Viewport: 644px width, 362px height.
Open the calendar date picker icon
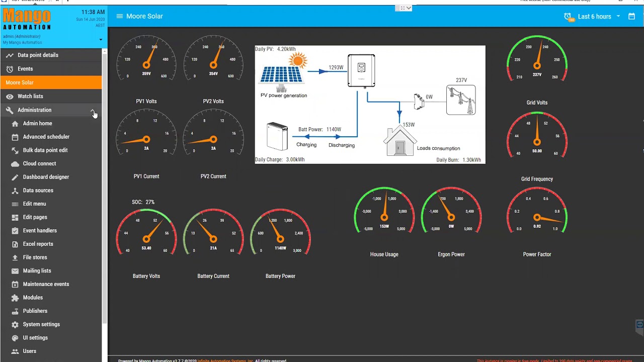[x=631, y=16]
